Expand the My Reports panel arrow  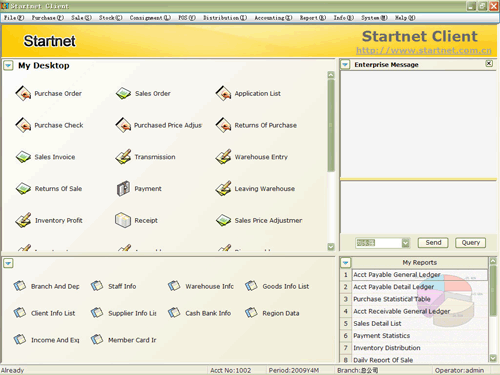coord(346,263)
